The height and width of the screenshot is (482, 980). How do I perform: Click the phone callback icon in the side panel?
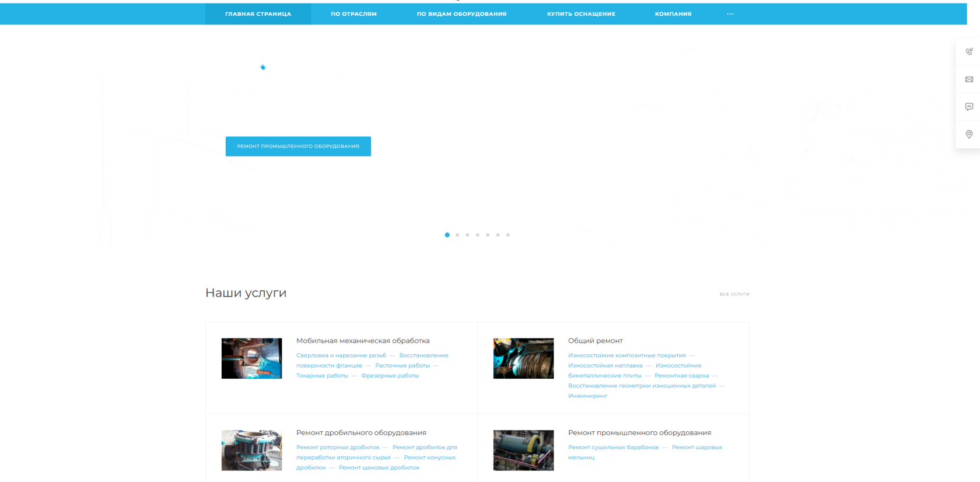(969, 51)
